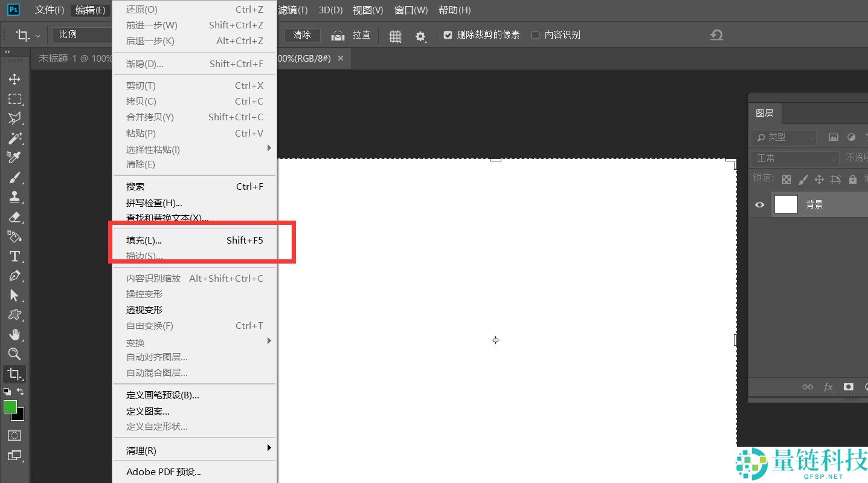Click the green foreground color swatch
Image resolution: width=868 pixels, height=483 pixels.
(x=10, y=407)
